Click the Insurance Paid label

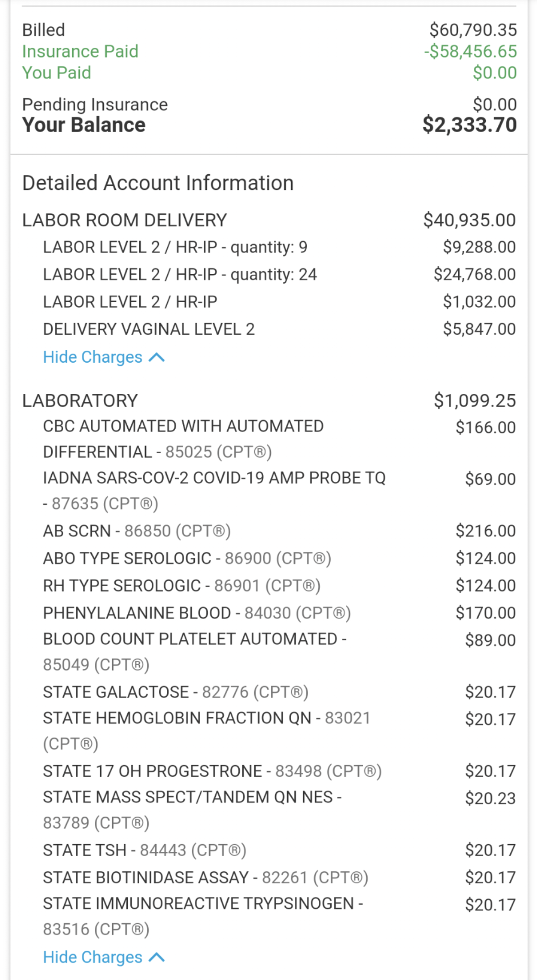pyautogui.click(x=80, y=51)
